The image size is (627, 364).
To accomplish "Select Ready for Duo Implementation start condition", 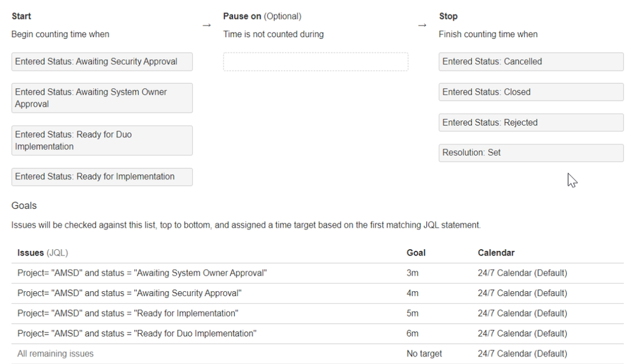I will coord(102,141).
